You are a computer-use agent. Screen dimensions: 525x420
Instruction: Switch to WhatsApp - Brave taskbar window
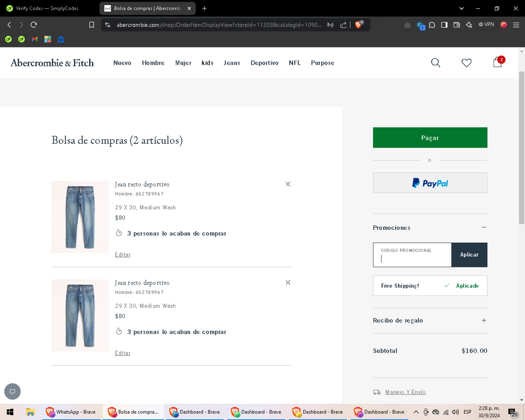click(x=72, y=412)
